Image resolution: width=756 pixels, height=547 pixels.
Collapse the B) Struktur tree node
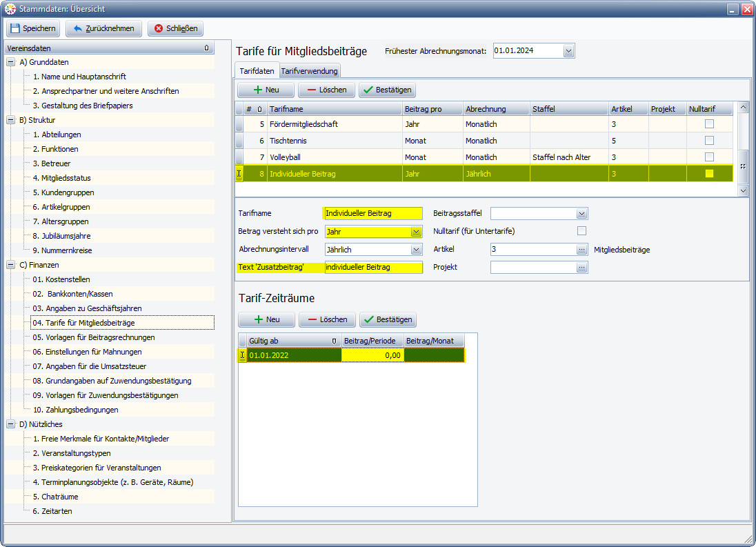pyautogui.click(x=10, y=120)
